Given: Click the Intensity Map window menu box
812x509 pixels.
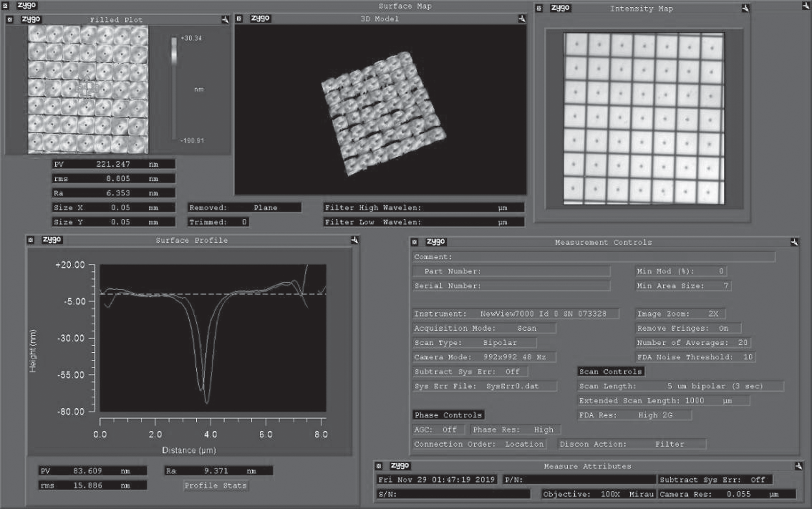Looking at the screenshot, I should [x=539, y=8].
